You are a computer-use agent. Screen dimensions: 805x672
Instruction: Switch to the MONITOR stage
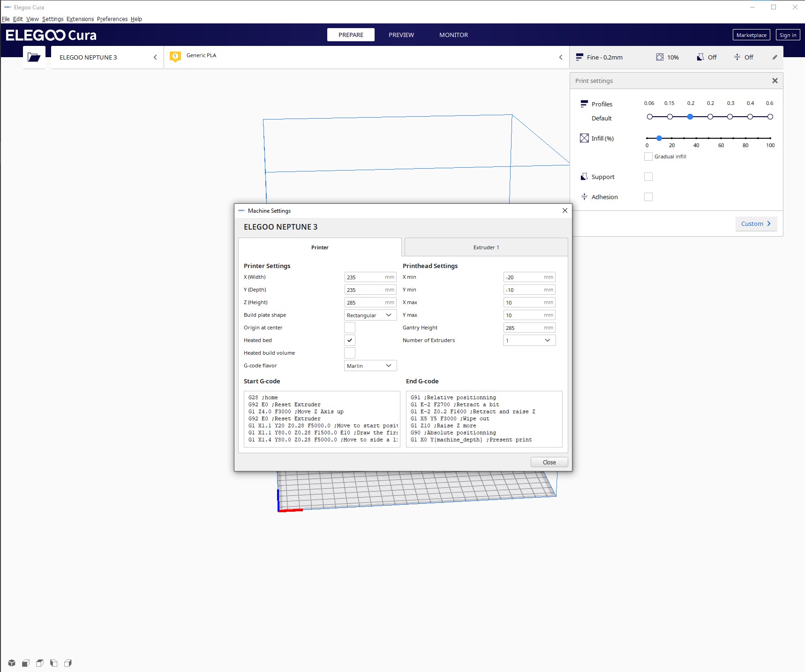click(x=453, y=35)
